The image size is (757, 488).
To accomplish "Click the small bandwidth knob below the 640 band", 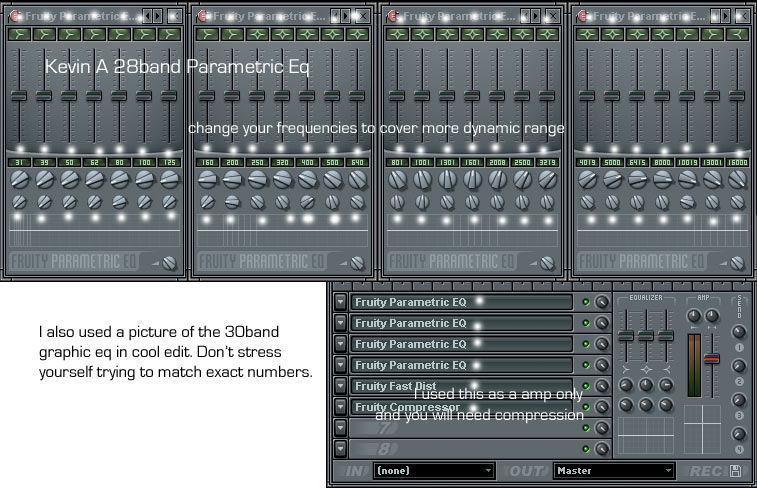I will click(357, 202).
